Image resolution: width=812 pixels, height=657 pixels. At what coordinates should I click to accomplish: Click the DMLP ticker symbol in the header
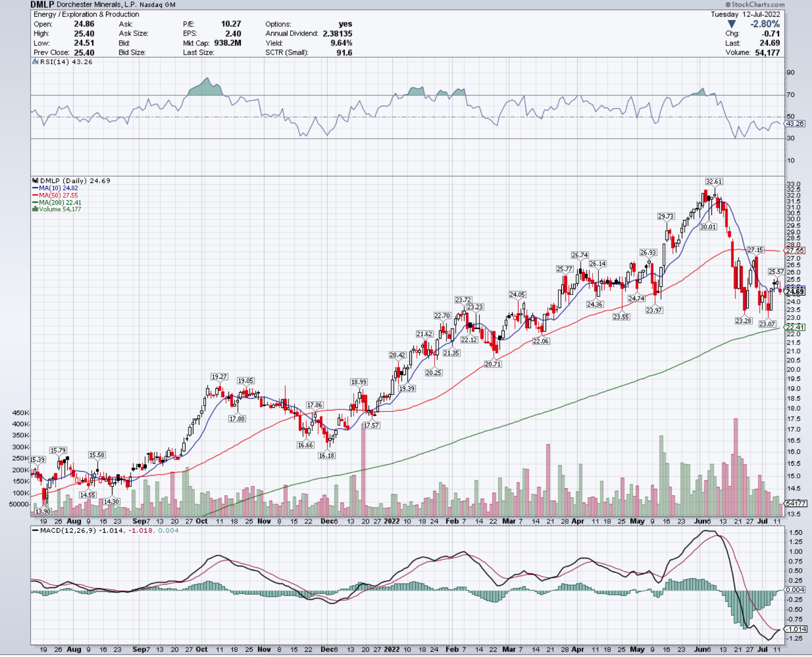pyautogui.click(x=42, y=4)
